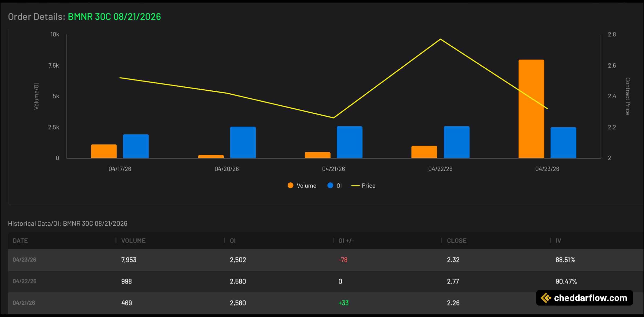This screenshot has height=317, width=644.
Task: Click the orange volume bar for 04/22/26
Action: tap(424, 152)
